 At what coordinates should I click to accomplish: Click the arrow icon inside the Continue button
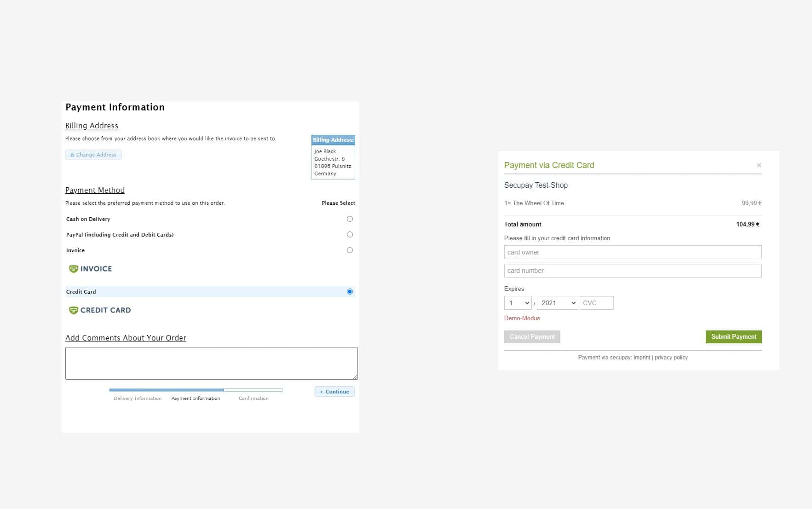tap(322, 391)
